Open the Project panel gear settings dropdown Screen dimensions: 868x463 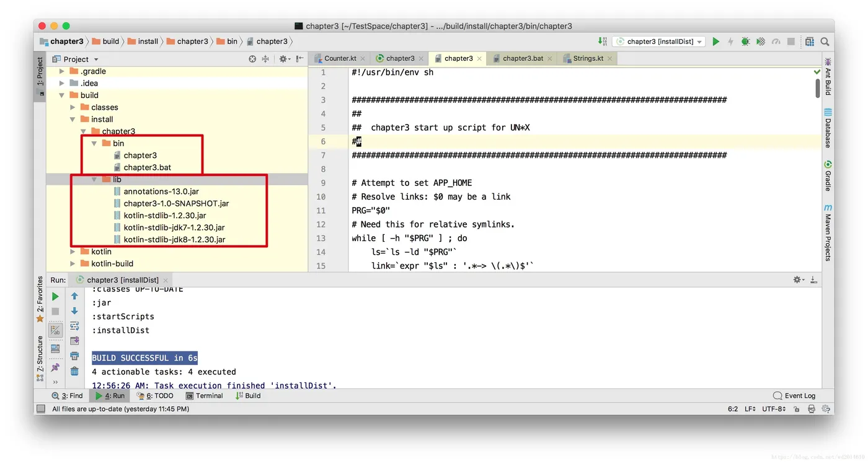click(x=284, y=59)
